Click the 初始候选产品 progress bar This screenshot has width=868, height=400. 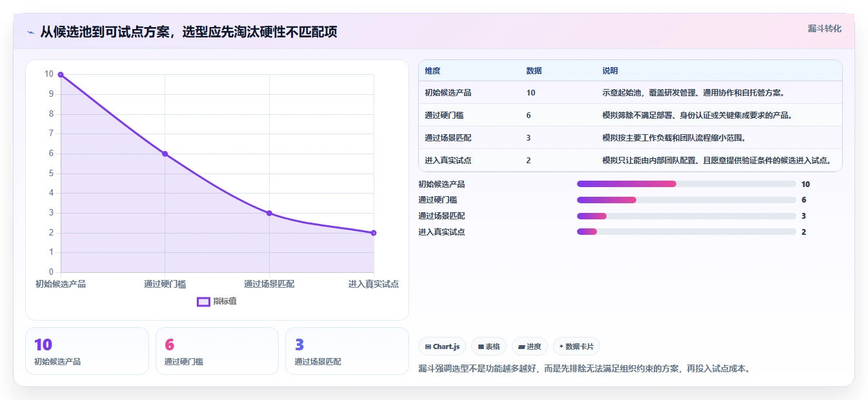pos(687,184)
